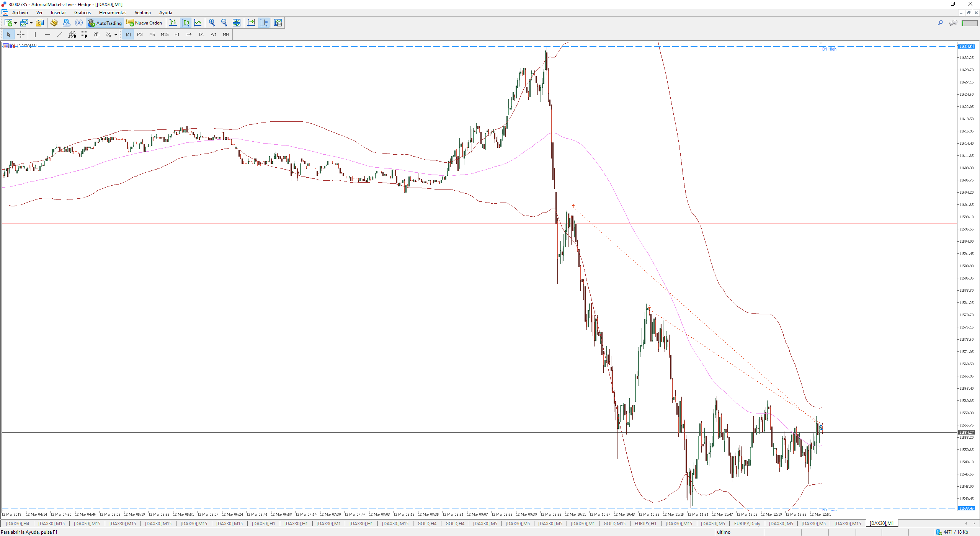The height and width of the screenshot is (536, 980).
Task: Switch chart to line chart mode
Action: (198, 23)
